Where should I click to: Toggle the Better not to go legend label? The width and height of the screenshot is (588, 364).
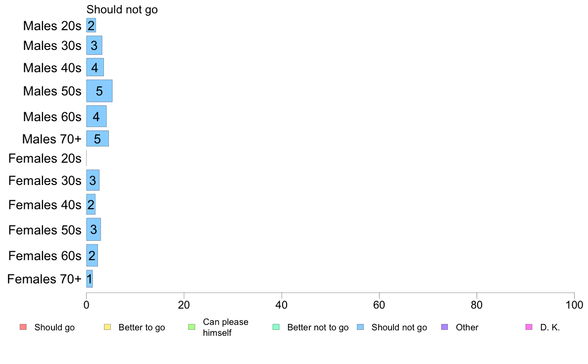tap(318, 327)
